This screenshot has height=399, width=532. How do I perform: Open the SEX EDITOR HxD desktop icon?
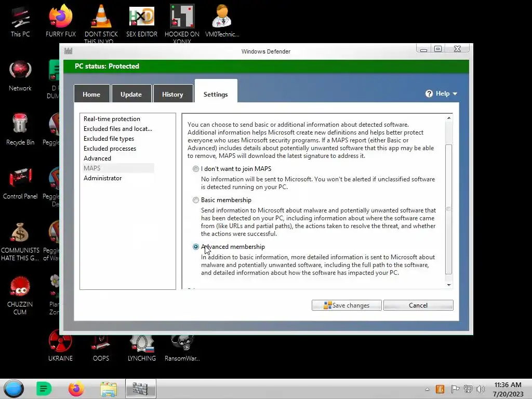point(141,21)
